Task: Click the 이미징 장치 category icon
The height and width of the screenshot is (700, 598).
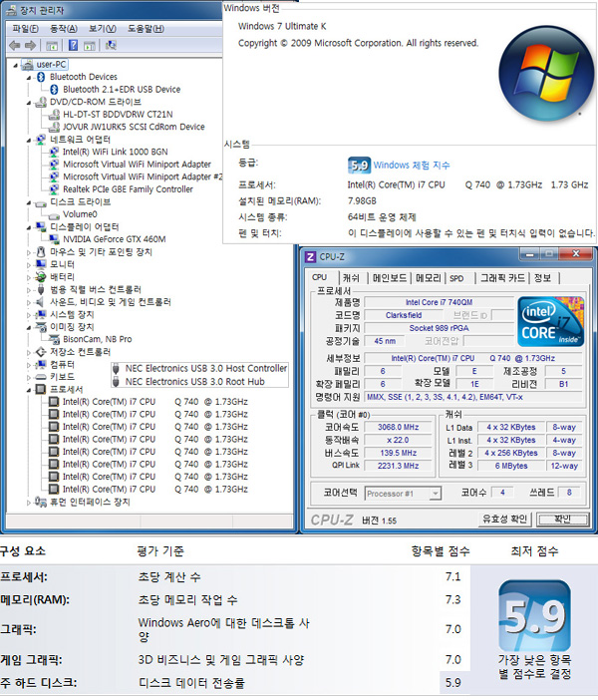Action: [x=41, y=327]
